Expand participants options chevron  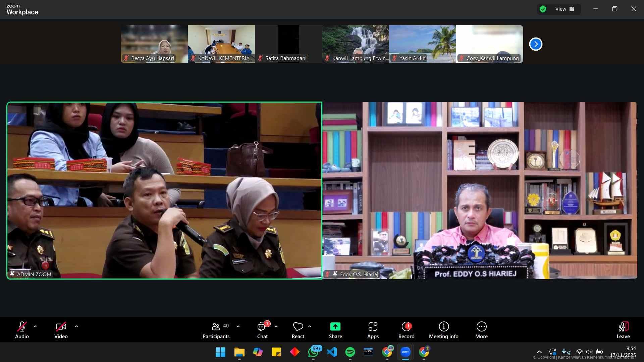click(238, 326)
